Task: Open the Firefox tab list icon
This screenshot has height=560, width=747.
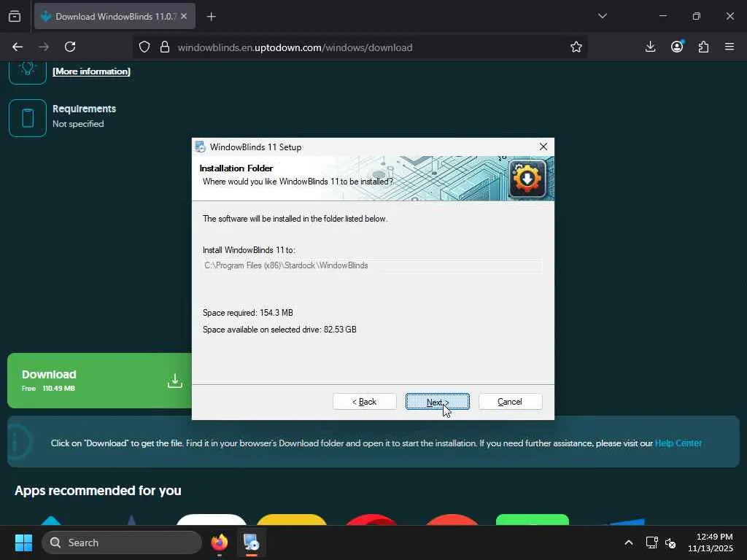Action: [x=15, y=16]
